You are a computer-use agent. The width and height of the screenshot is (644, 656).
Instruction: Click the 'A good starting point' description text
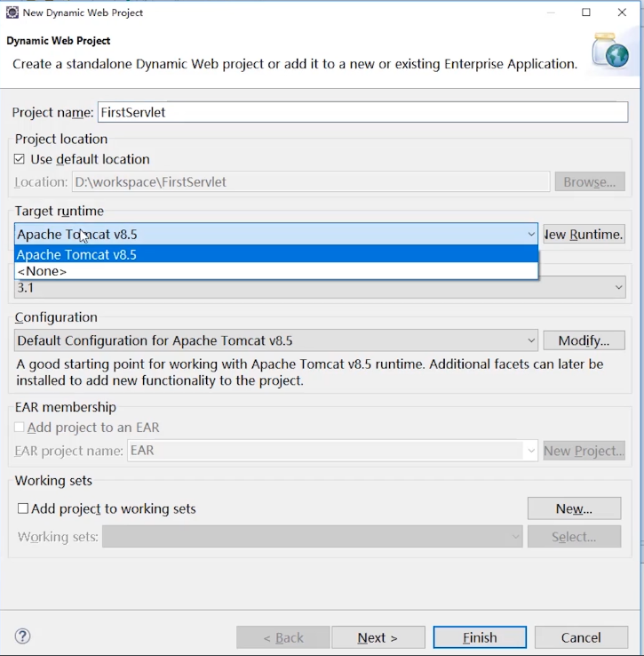(x=310, y=372)
